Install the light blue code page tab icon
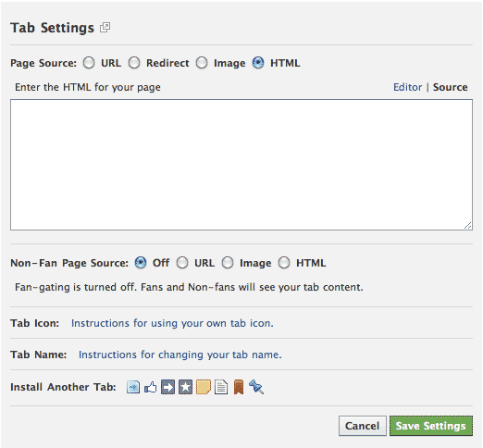 [133, 387]
